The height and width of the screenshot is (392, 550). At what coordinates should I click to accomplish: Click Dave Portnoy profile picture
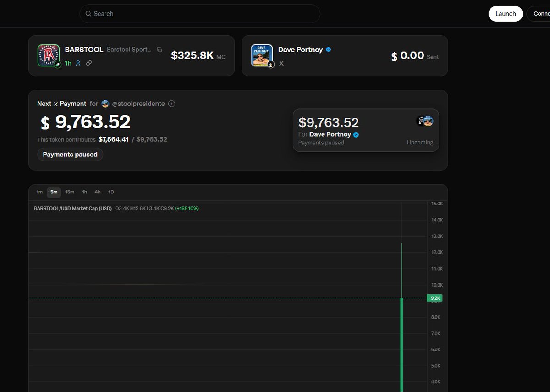262,56
